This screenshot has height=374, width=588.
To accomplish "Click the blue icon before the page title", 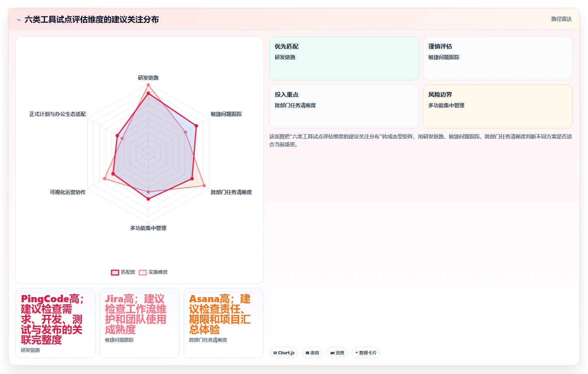I will point(19,20).
